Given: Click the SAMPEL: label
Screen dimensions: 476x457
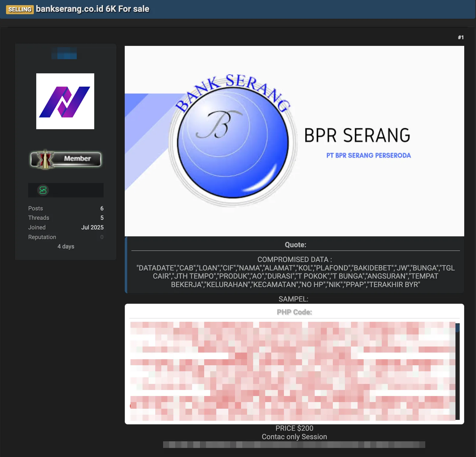Looking at the screenshot, I should [293, 299].
